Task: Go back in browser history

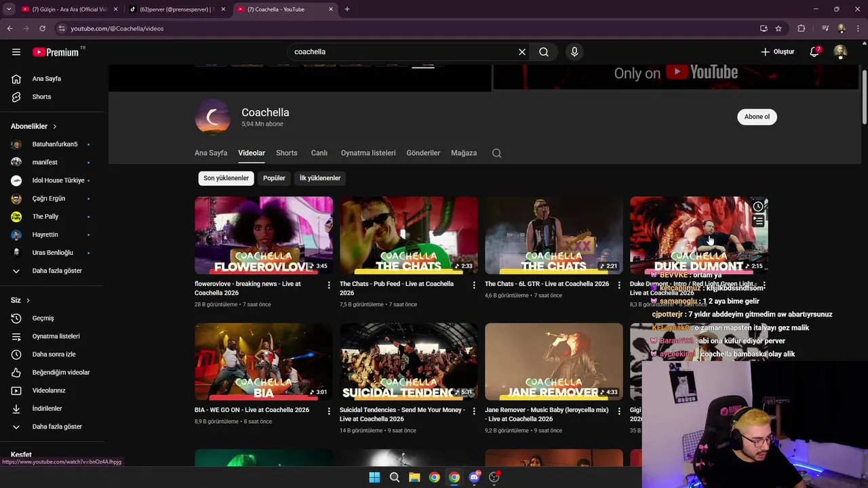Action: pos(10,28)
